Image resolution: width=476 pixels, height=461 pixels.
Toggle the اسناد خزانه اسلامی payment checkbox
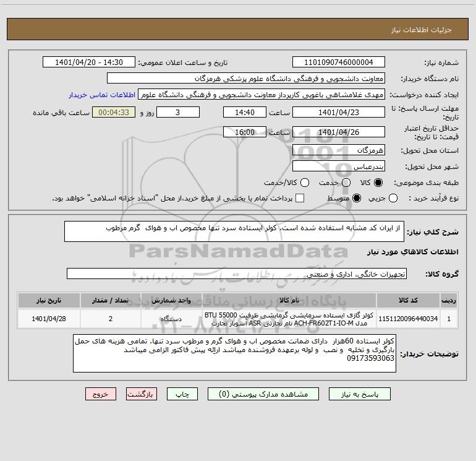coord(300,198)
